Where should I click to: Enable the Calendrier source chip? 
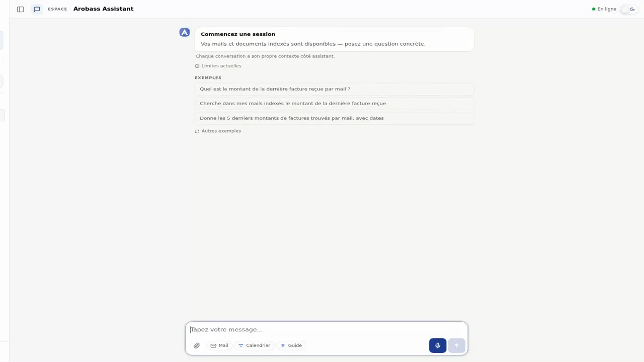254,345
